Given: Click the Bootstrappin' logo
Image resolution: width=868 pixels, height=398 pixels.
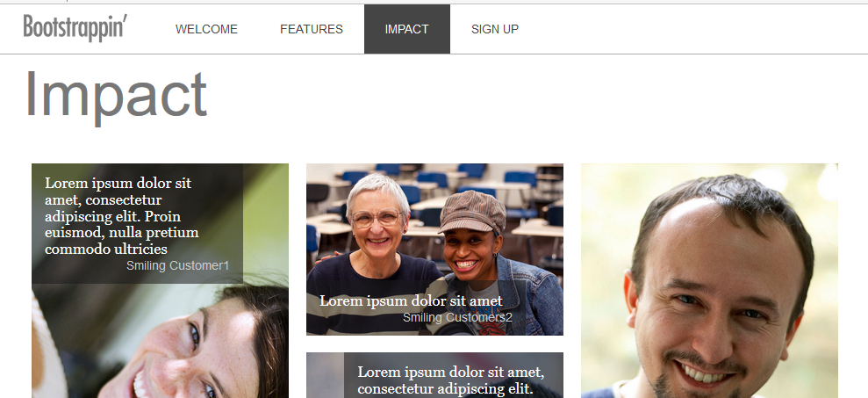Looking at the screenshot, I should click(75, 28).
